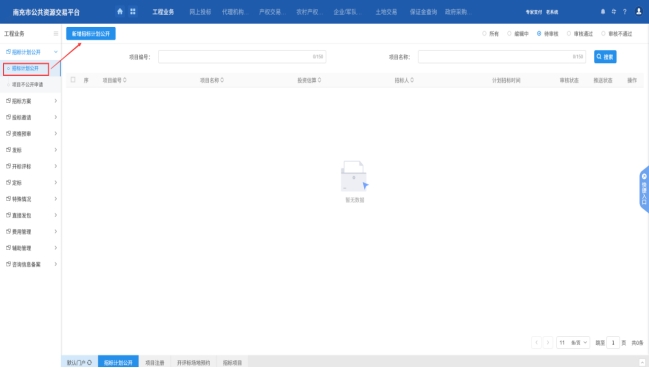Open the 土地交易 top menu
The image size is (649, 368).
click(386, 12)
